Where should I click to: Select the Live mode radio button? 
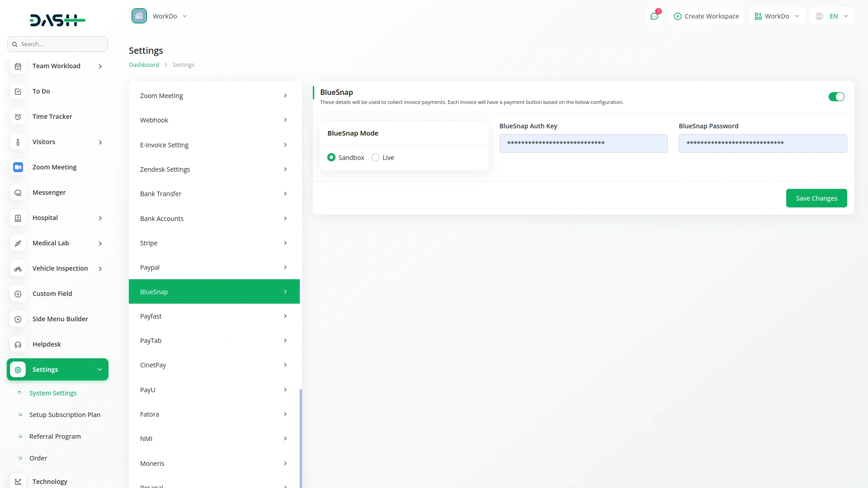375,157
